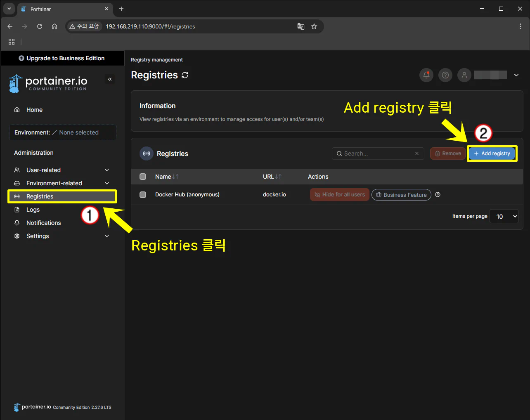Image resolution: width=530 pixels, height=420 pixels.
Task: Expand the Environment-related menu
Action: [x=62, y=183]
